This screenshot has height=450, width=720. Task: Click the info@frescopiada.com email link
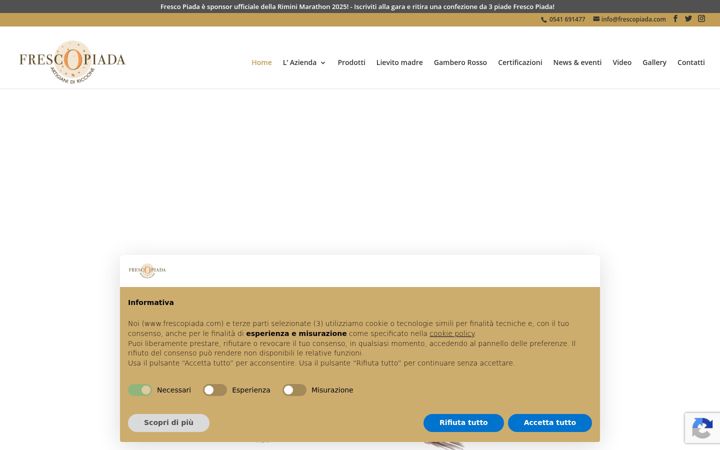click(x=629, y=19)
